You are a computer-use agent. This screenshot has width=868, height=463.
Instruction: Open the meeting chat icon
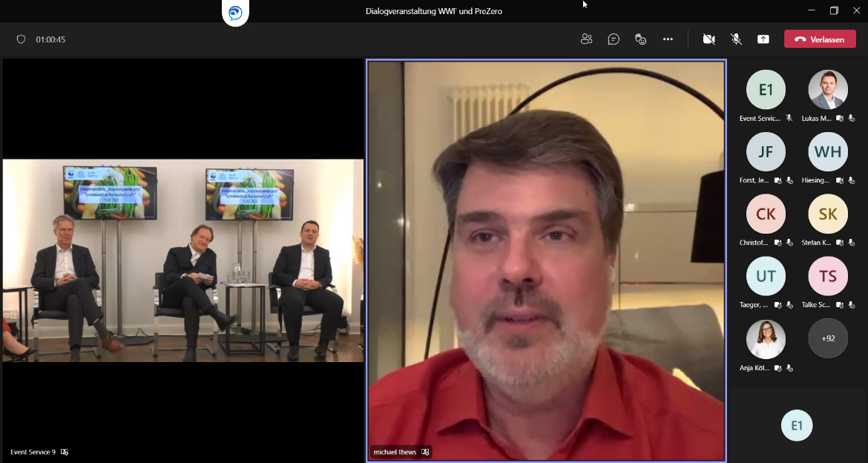tap(614, 39)
